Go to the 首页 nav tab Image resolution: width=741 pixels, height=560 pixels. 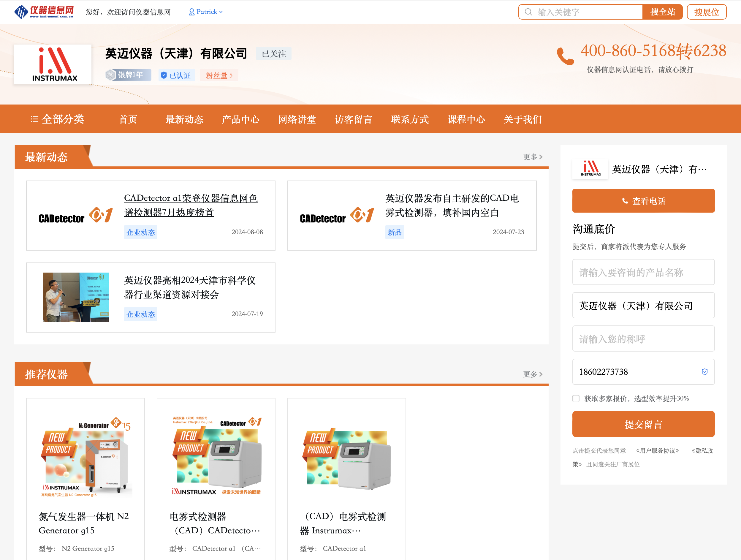coord(128,119)
